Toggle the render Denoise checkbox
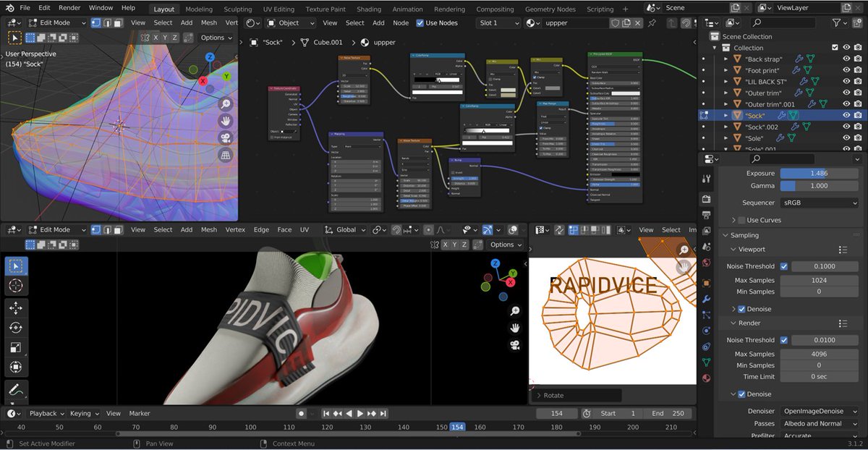 (741, 394)
